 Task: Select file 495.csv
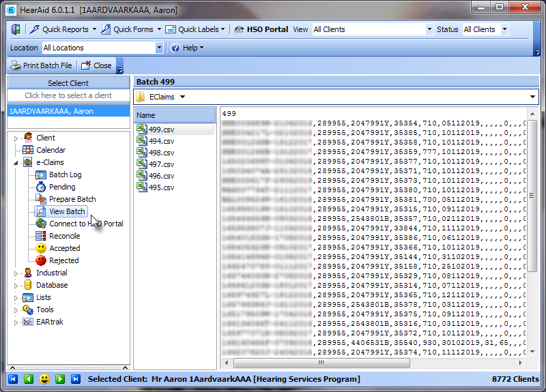tap(161, 187)
